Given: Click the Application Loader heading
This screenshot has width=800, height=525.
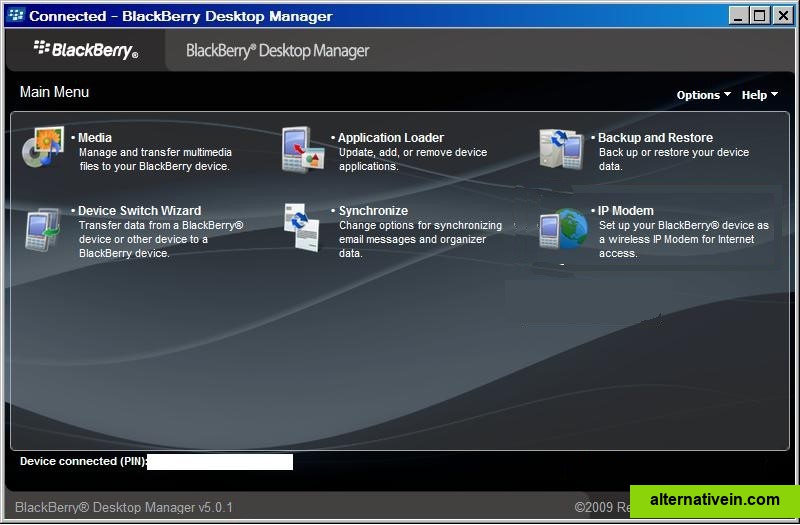Looking at the screenshot, I should coord(391,138).
